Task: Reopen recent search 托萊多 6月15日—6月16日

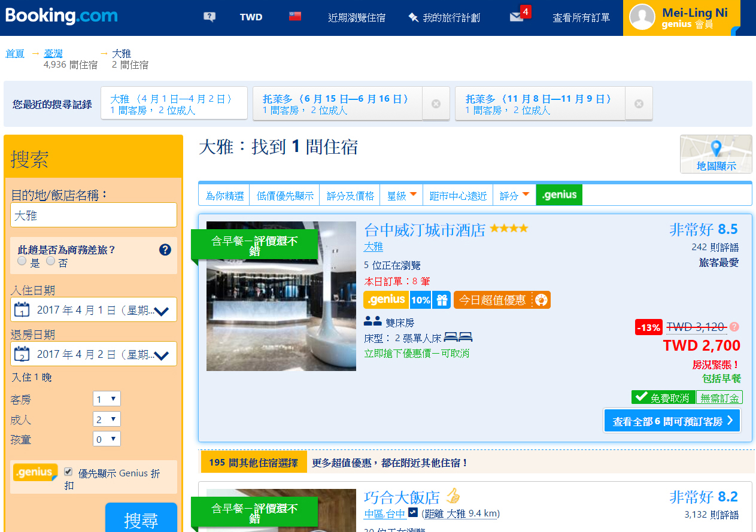Action: click(338, 104)
